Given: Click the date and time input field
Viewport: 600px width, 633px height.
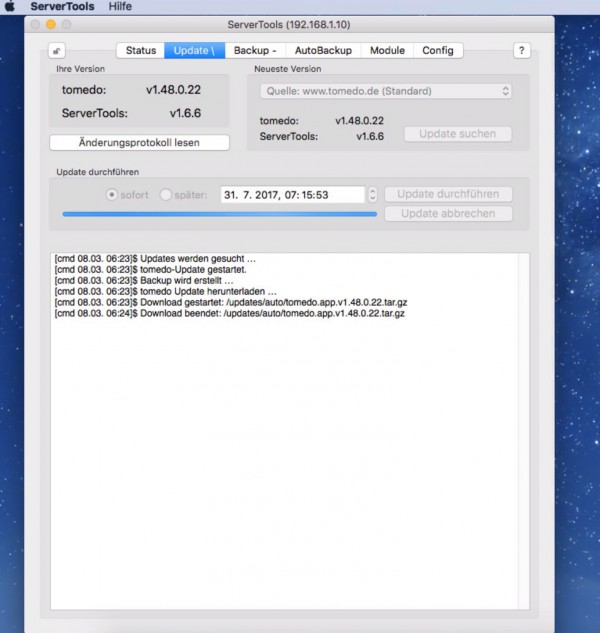Looking at the screenshot, I should [293, 195].
